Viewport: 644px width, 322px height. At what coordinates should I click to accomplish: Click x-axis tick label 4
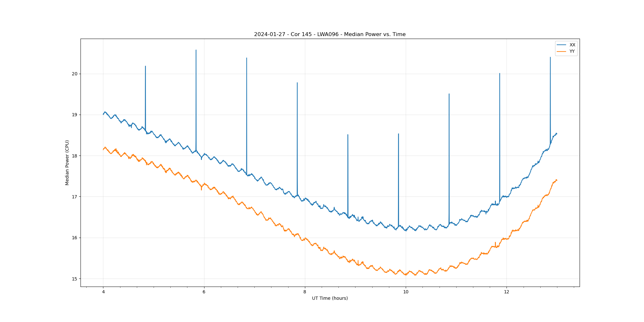click(x=103, y=292)
